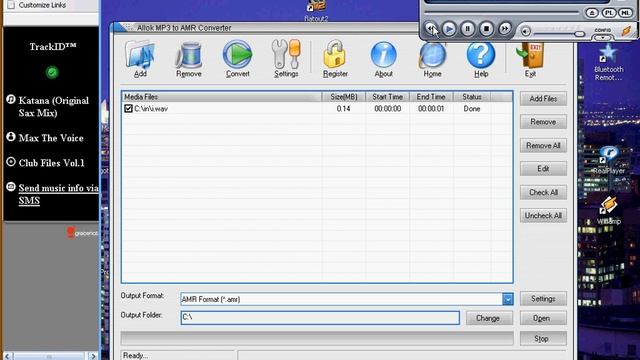The image size is (640, 360).
Task: Click Winamp eject open-file button
Action: click(592, 13)
